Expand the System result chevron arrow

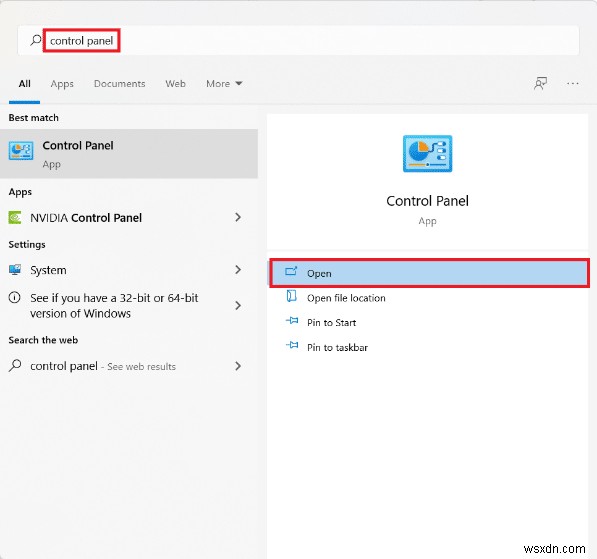[238, 270]
